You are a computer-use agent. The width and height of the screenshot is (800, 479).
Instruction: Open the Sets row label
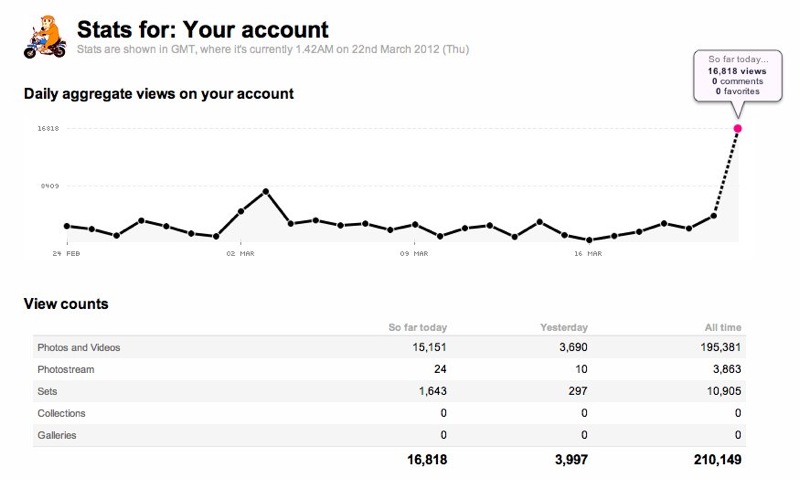click(46, 391)
